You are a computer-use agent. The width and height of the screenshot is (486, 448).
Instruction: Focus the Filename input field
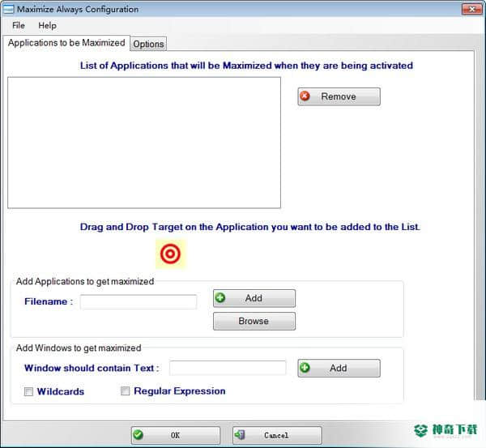click(139, 301)
